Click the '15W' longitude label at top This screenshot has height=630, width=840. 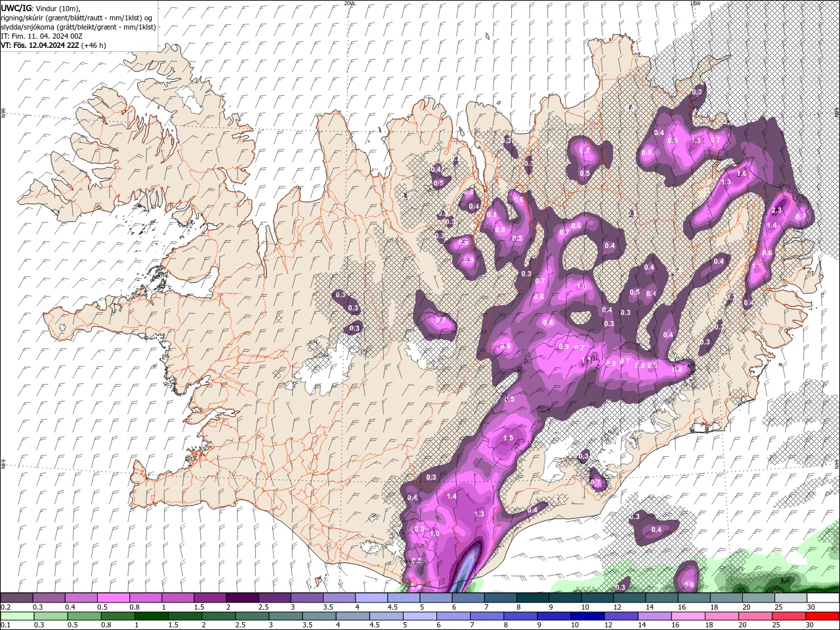tap(694, 3)
